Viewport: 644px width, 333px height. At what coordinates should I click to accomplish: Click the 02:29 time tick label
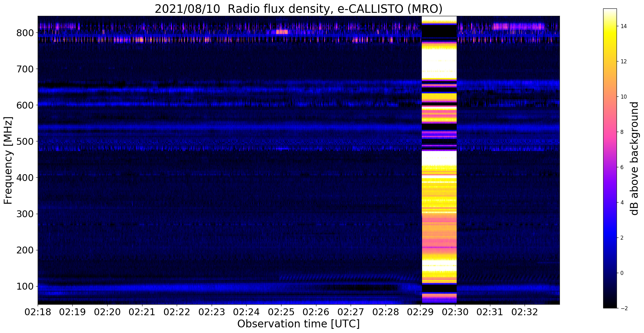pos(421,312)
